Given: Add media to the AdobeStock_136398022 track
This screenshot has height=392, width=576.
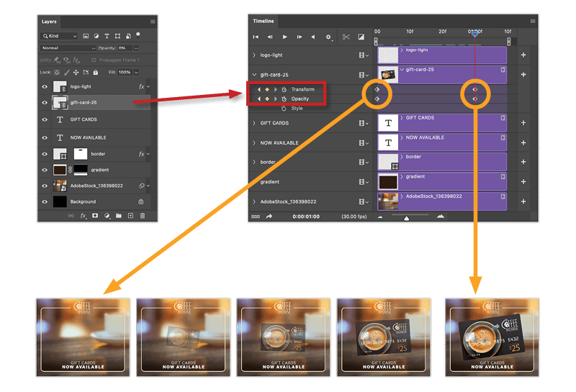Looking at the screenshot, I should [523, 201].
